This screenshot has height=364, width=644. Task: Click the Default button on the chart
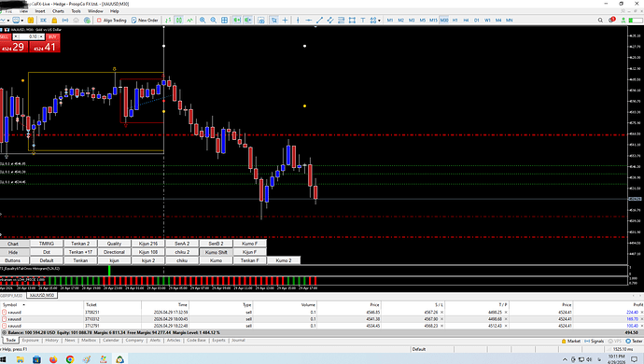pos(47,260)
